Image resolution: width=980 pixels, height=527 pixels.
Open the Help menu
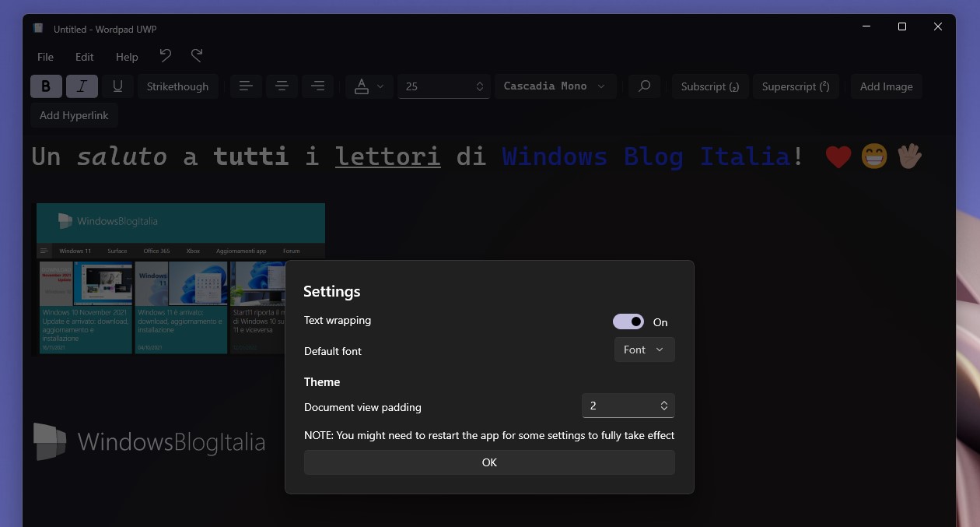(127, 57)
